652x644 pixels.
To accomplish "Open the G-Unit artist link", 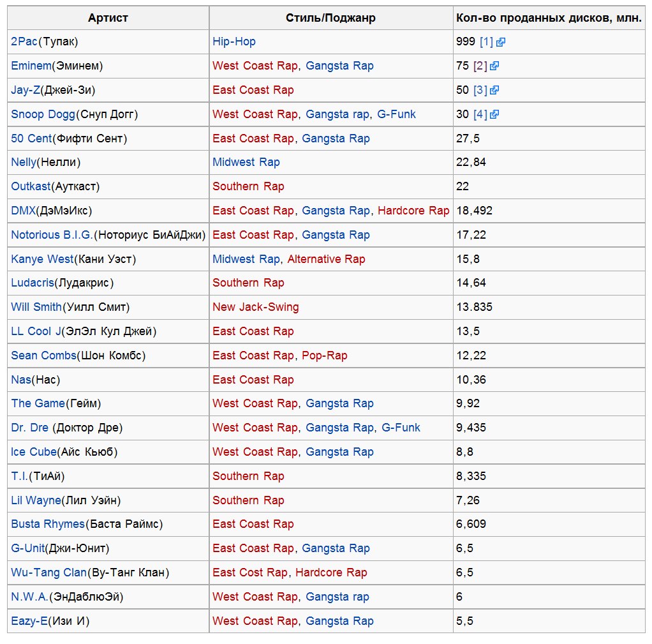I will (27, 548).
